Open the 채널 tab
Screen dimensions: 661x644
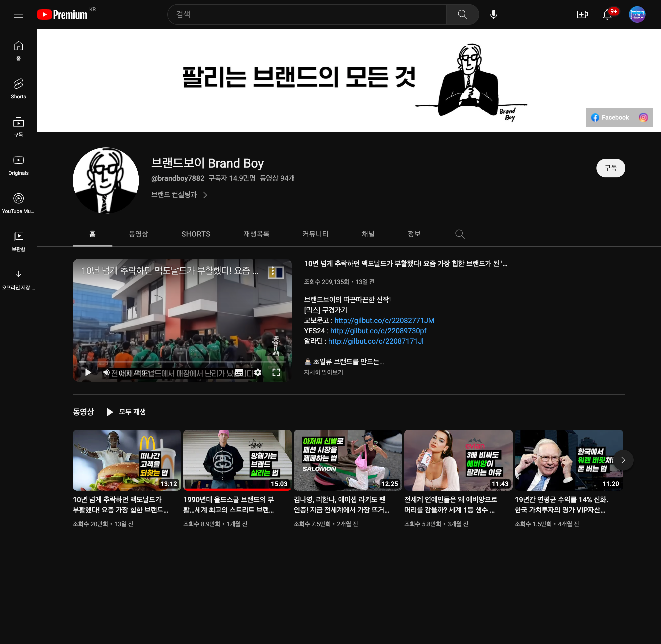pos(368,234)
